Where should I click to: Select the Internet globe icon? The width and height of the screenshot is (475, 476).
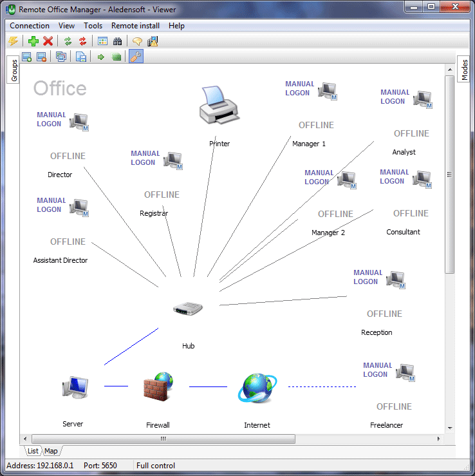pyautogui.click(x=257, y=388)
